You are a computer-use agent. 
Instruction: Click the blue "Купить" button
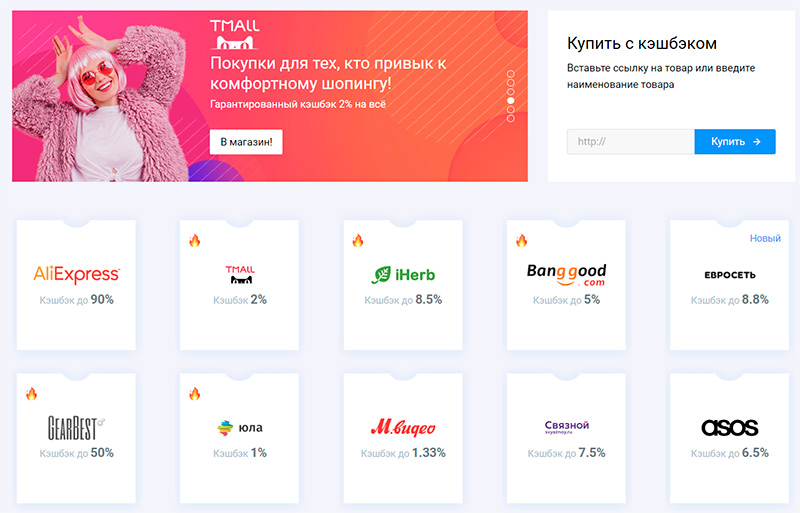coord(735,142)
